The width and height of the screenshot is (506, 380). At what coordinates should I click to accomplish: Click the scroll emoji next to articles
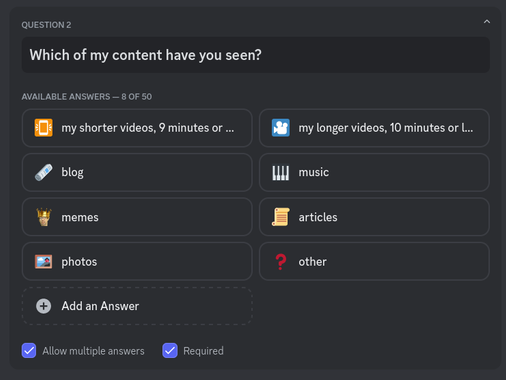tap(281, 217)
